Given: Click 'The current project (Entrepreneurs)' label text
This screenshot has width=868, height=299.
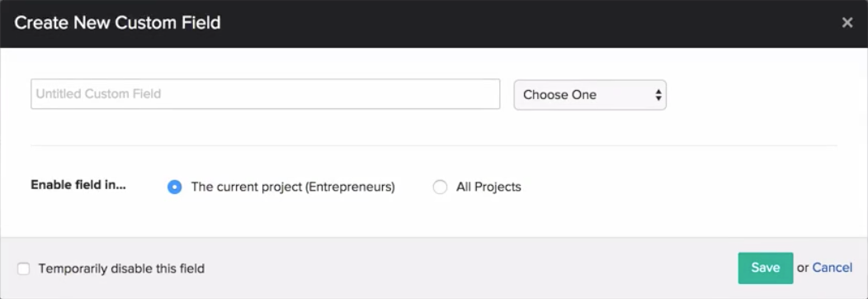Looking at the screenshot, I should pos(293,187).
